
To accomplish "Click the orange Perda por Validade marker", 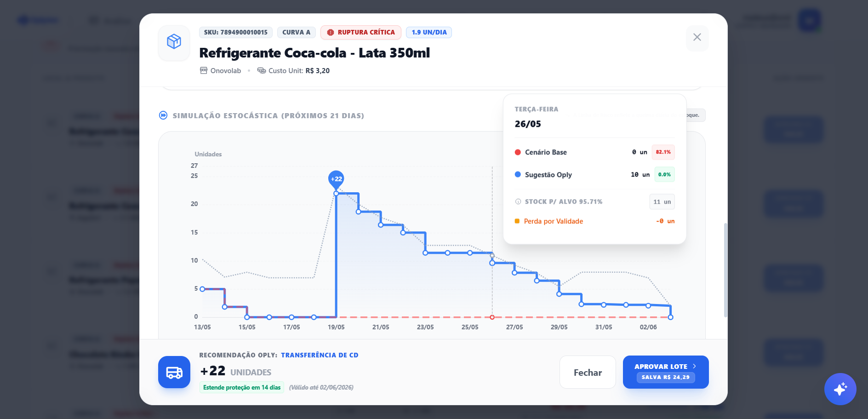I will point(517,221).
